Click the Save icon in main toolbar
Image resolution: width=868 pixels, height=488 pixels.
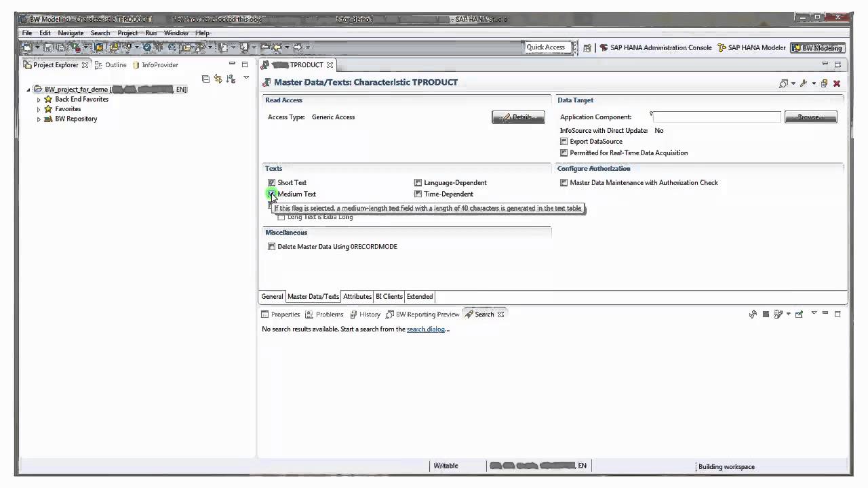pos(48,47)
